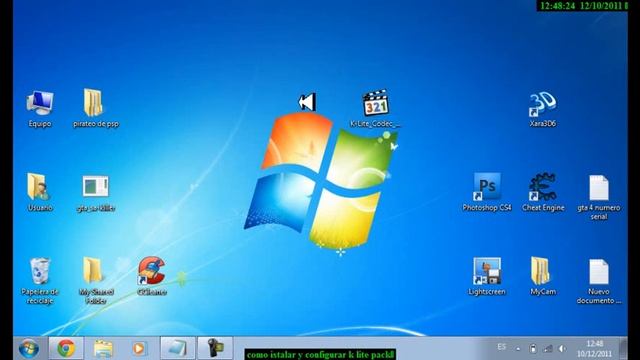Open Google Chrome from the taskbar
640x360 pixels.
(x=66, y=348)
